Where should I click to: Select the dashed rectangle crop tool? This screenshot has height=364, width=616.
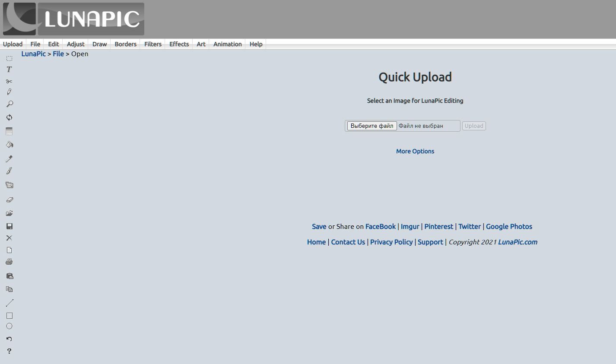(x=9, y=58)
